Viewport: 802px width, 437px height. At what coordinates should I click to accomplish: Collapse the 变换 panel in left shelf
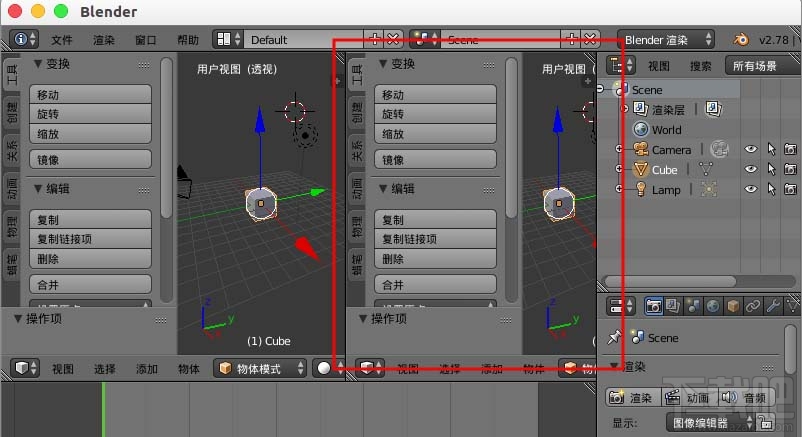point(38,64)
